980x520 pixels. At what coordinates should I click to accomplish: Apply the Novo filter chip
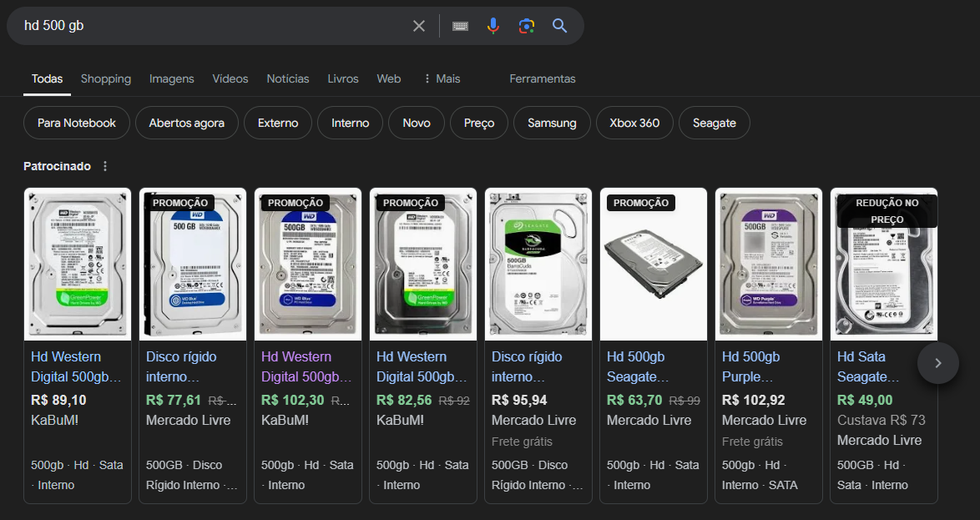tap(417, 124)
